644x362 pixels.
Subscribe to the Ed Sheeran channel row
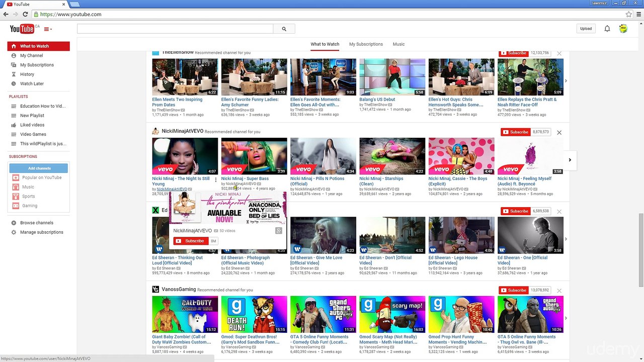pos(515,211)
